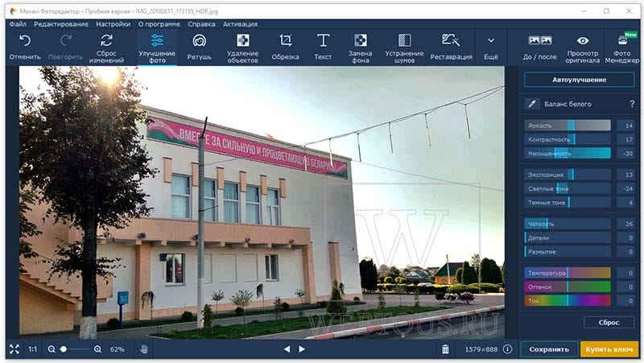
Task: Click the Повторить redo icon
Action: (65, 41)
